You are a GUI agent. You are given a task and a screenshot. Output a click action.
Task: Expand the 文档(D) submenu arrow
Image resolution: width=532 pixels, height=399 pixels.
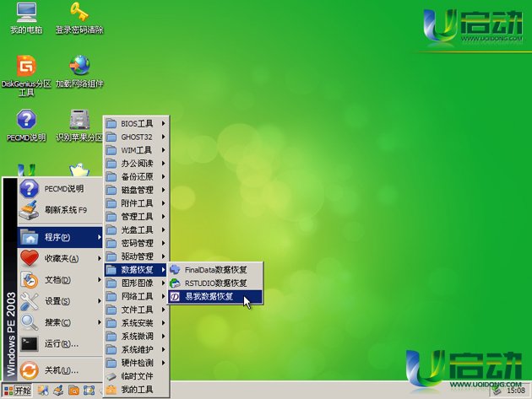click(99, 280)
